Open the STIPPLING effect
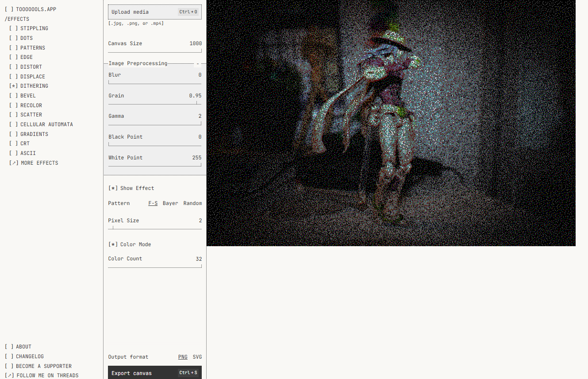The image size is (588, 379). [x=34, y=28]
